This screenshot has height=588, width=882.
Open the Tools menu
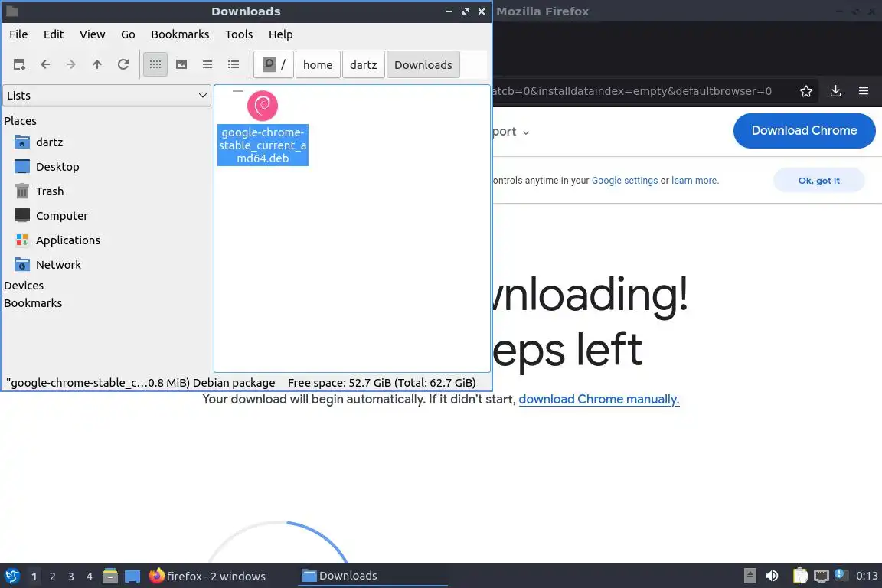click(239, 34)
